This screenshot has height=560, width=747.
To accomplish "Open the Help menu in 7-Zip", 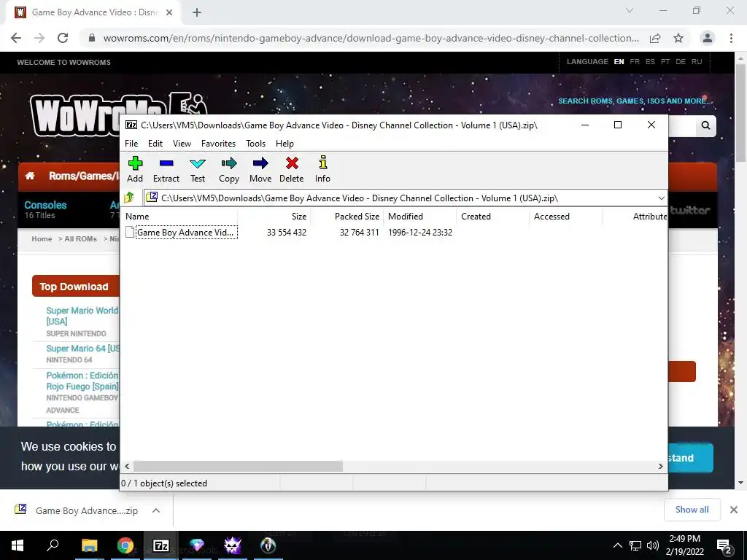I will click(285, 144).
